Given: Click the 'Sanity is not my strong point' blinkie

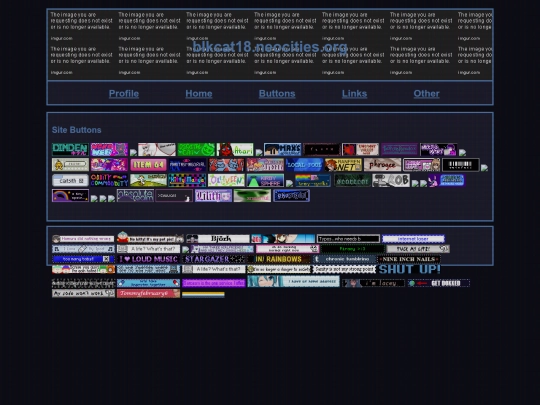Looking at the screenshot, I should pyautogui.click(x=344, y=269).
